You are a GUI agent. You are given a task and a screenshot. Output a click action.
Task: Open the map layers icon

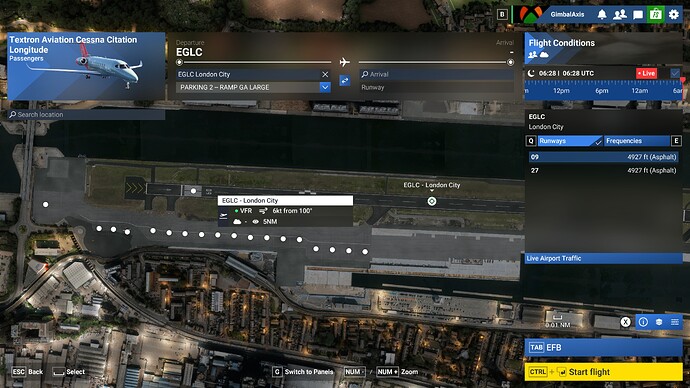click(x=659, y=322)
